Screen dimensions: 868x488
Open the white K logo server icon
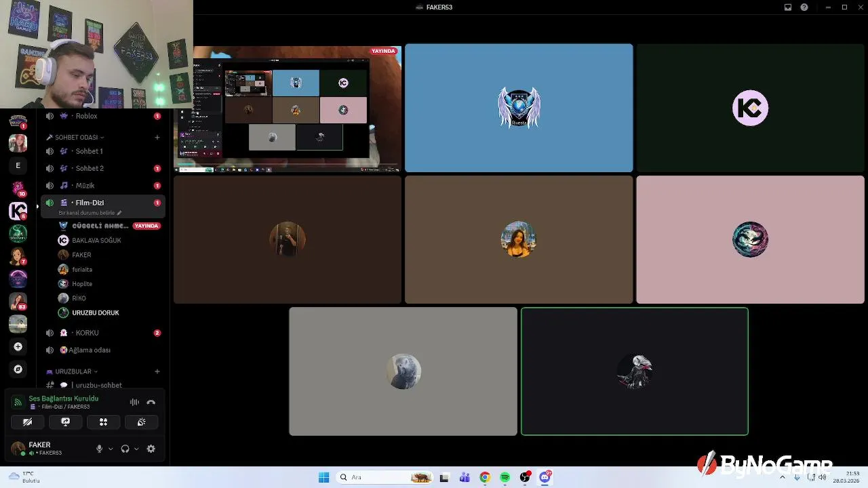click(18, 211)
